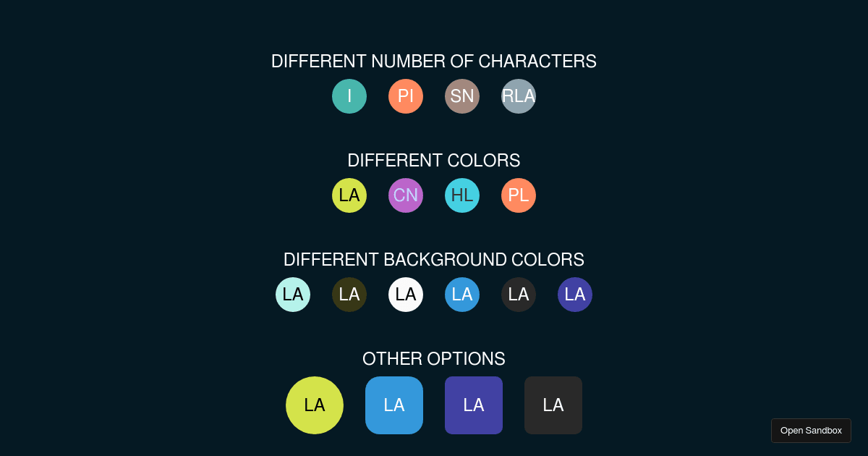Select the indigo LA avatar
Screen dimensions: 868x456
click(575, 294)
